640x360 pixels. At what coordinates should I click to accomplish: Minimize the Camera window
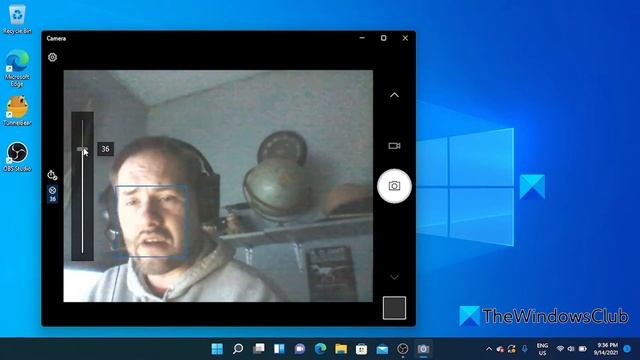362,38
